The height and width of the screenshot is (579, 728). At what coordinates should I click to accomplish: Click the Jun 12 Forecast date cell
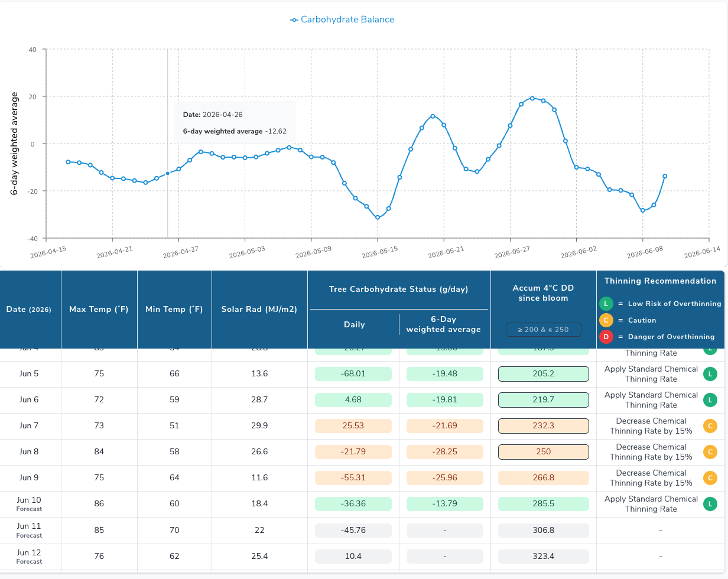(x=29, y=557)
